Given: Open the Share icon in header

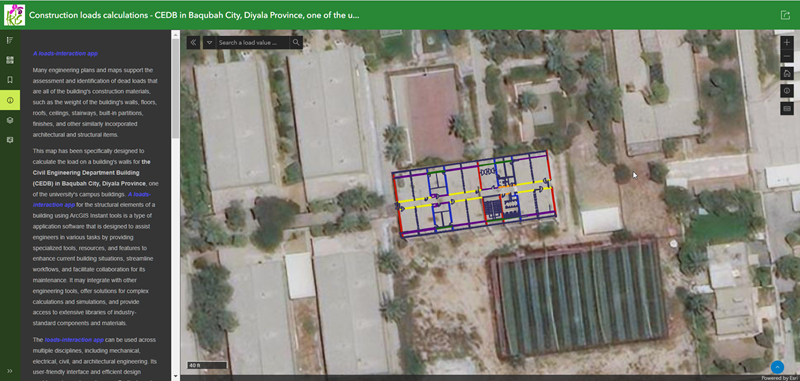Looking at the screenshot, I should pyautogui.click(x=785, y=15).
